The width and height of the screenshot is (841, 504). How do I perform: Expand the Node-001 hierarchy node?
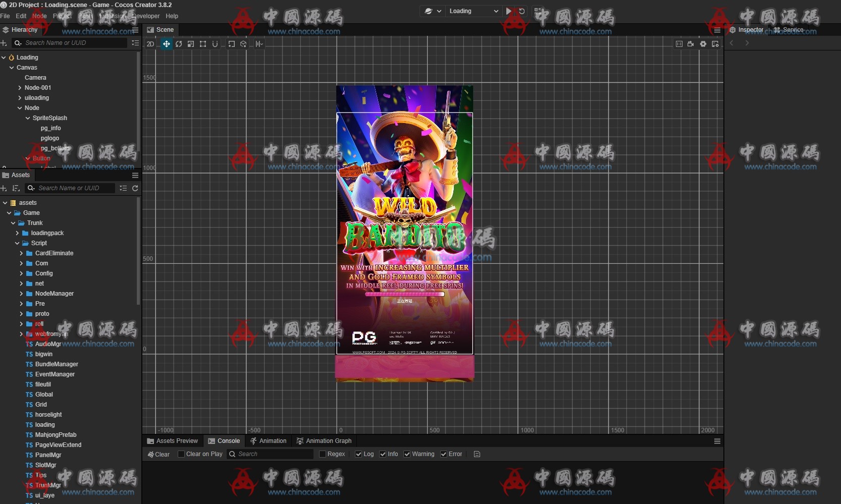pyautogui.click(x=20, y=88)
